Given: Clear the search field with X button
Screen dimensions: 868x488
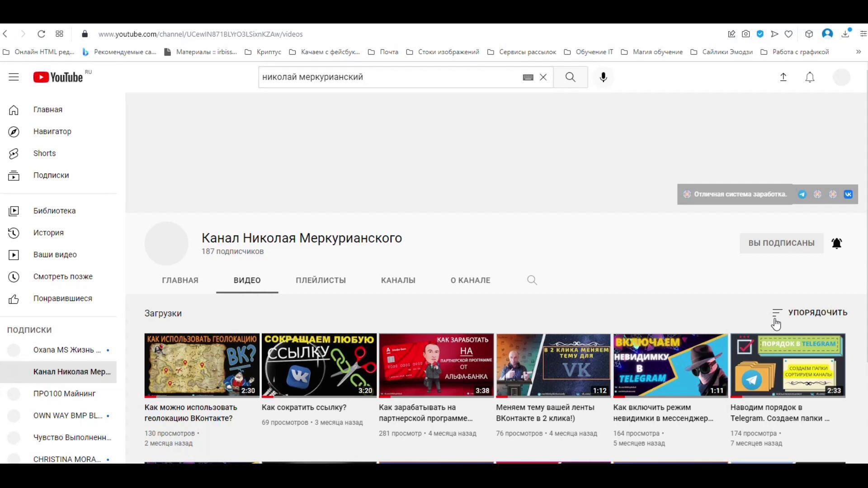Looking at the screenshot, I should pos(543,77).
